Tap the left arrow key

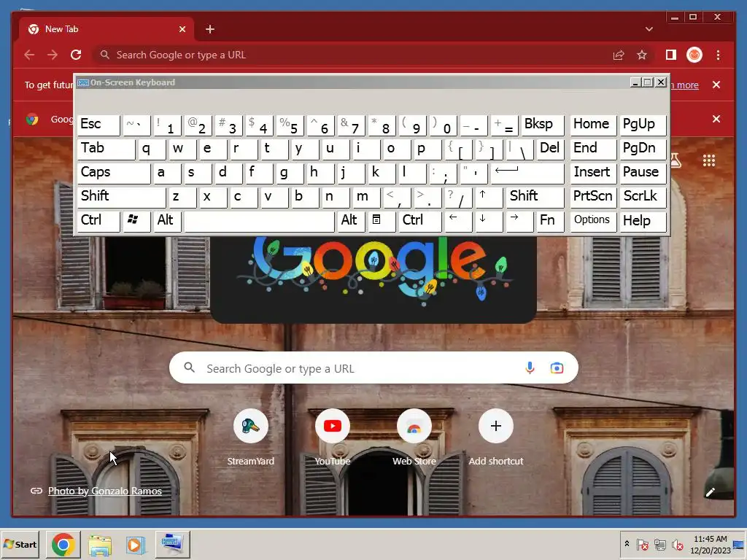pos(458,220)
